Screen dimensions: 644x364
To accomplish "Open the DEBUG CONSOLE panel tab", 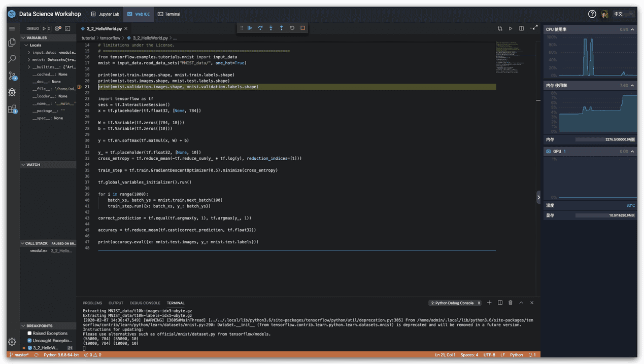I will click(145, 303).
